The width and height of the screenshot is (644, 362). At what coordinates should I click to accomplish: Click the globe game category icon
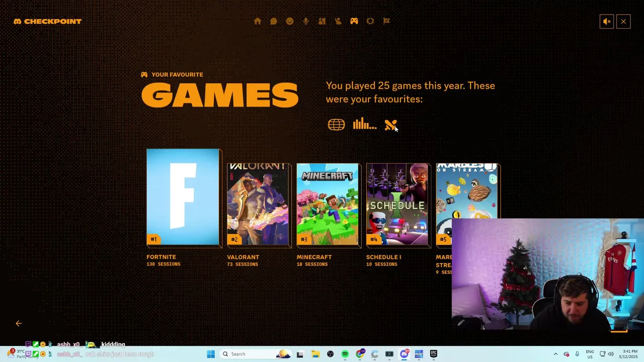point(337,125)
